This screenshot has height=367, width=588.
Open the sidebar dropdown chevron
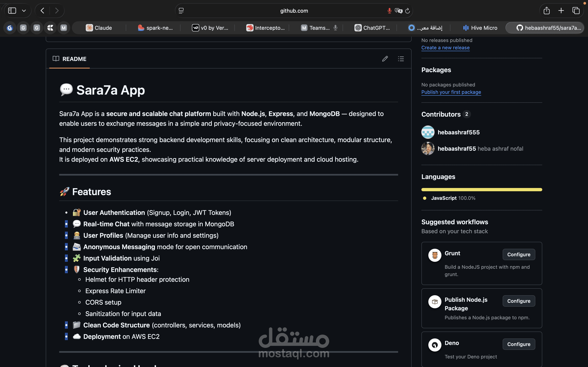pos(24,10)
